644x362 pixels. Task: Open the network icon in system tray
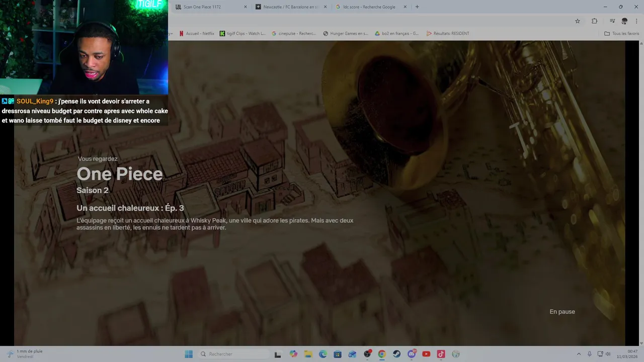(601, 354)
